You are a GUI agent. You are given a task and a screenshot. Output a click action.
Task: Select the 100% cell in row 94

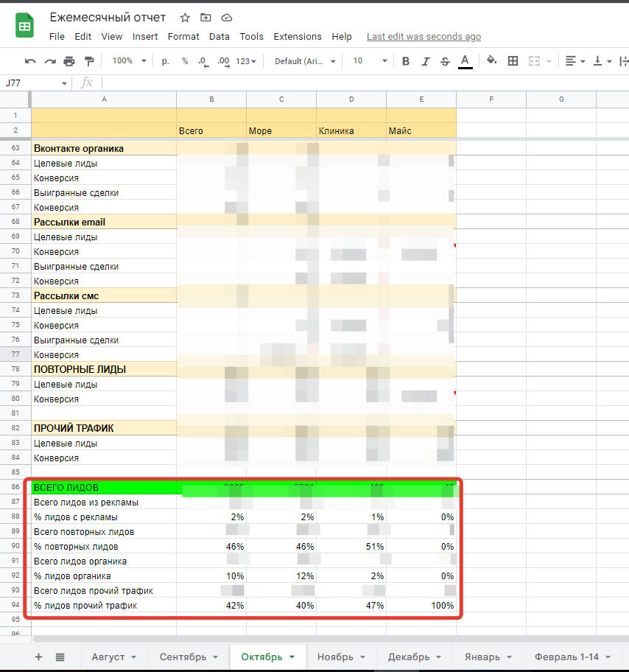[x=421, y=606]
